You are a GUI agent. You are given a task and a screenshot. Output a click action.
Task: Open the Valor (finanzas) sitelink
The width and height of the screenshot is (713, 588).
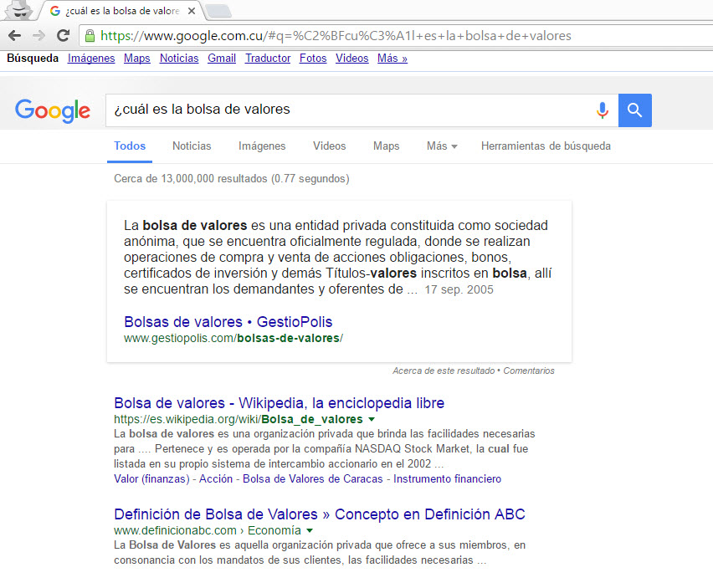[151, 479]
